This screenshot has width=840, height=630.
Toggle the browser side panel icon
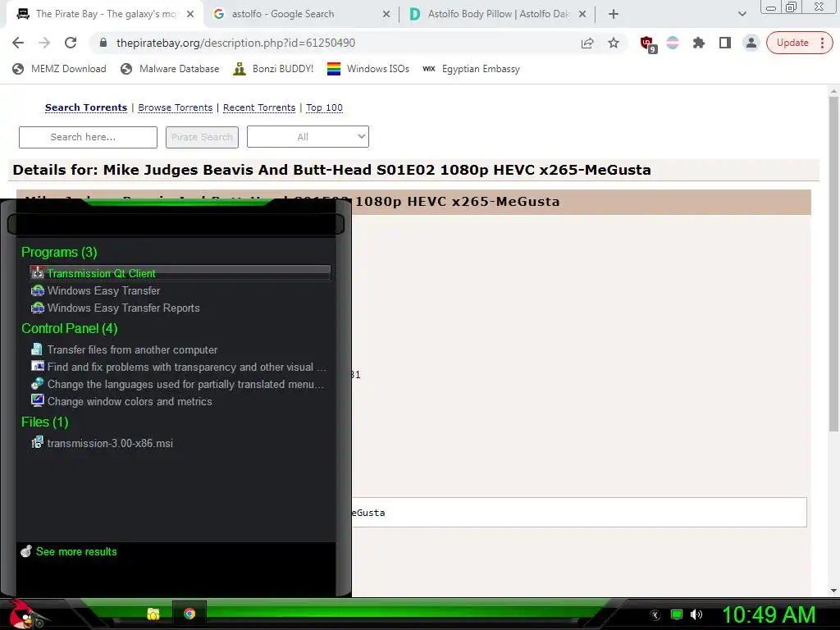[x=725, y=43]
